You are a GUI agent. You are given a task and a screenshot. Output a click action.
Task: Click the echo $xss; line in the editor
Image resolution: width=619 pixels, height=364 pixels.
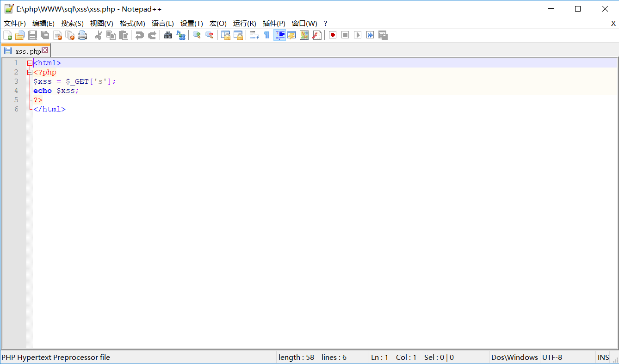click(x=56, y=91)
